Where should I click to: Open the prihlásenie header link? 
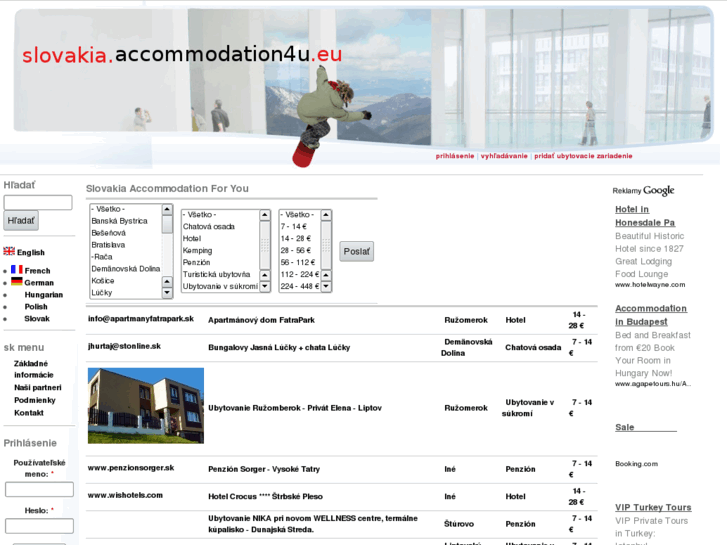[x=454, y=156]
